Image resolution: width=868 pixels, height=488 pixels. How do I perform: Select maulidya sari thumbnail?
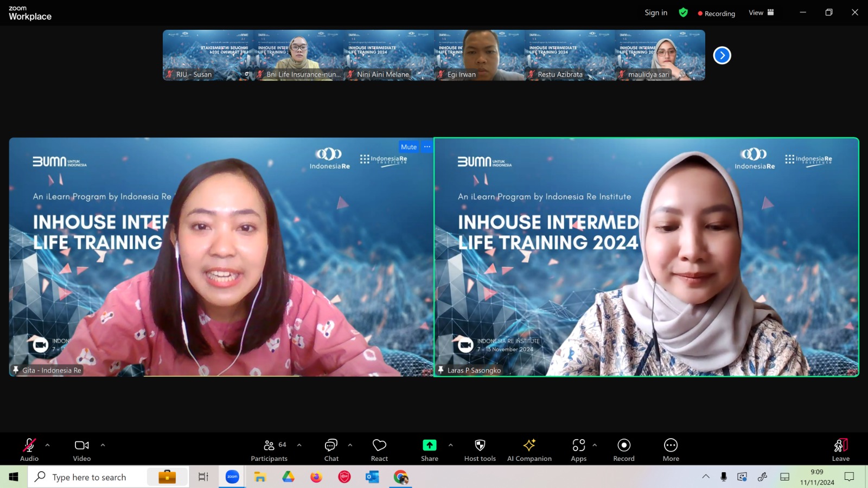(x=660, y=55)
